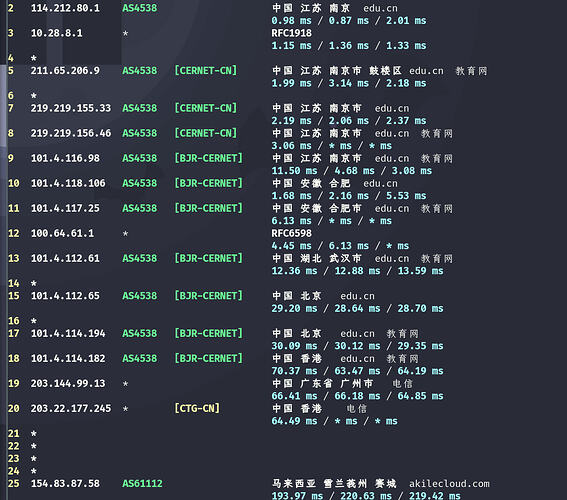Click [BJR-CERNET] tag on hop 10
This screenshot has width=567, height=500.
(209, 183)
